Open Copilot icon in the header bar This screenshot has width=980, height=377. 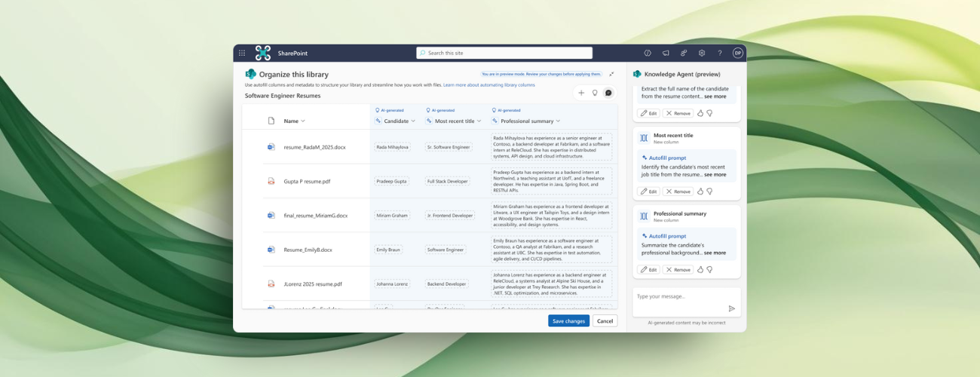648,53
